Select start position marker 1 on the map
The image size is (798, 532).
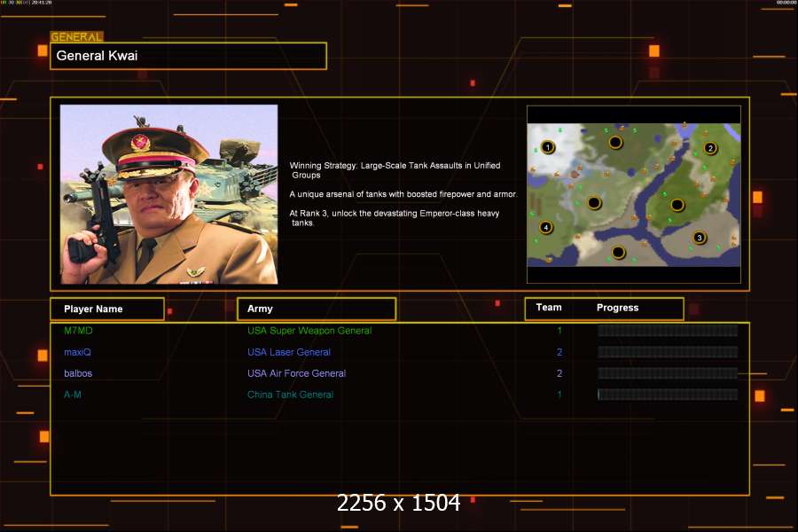[x=548, y=147]
